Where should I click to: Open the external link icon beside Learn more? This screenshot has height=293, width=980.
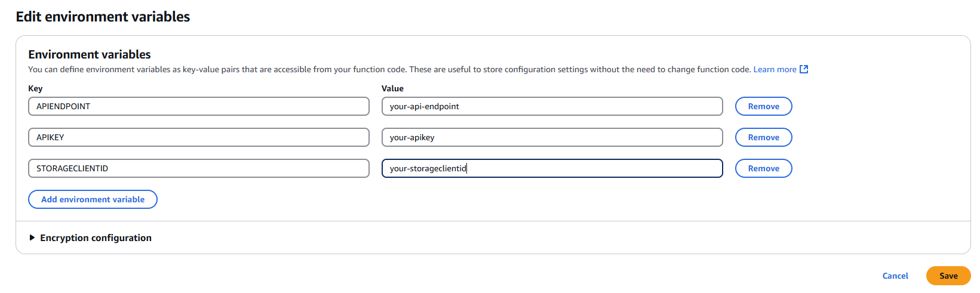pyautogui.click(x=804, y=69)
